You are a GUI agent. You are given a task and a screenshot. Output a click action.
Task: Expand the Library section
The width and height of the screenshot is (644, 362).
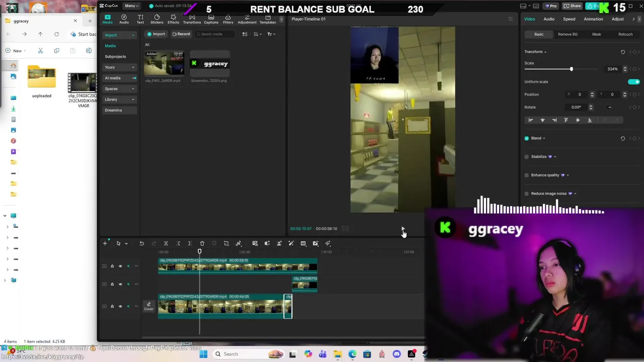point(133,100)
